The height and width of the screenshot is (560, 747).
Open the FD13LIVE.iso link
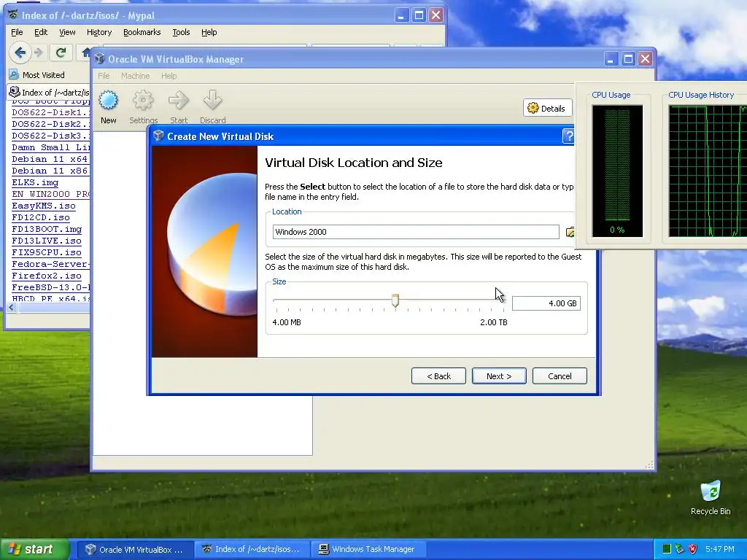tap(47, 241)
